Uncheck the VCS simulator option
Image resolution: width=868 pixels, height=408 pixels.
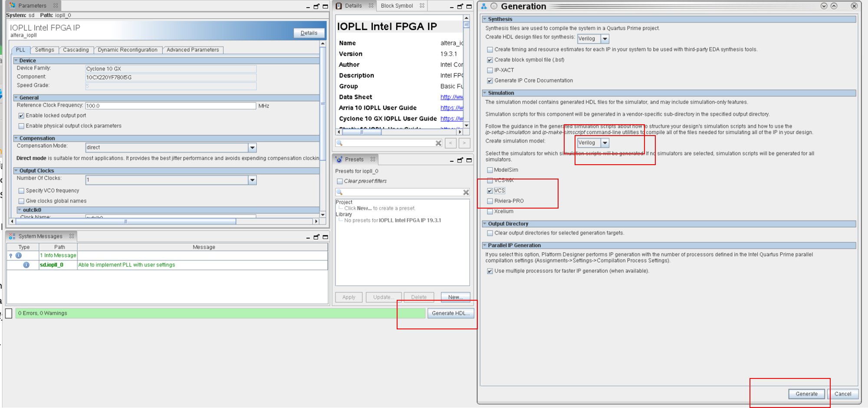(x=490, y=190)
